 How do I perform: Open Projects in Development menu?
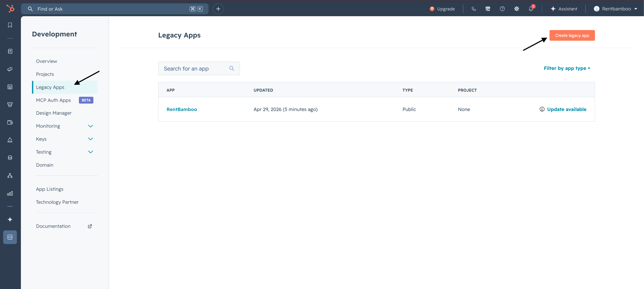[x=45, y=74]
